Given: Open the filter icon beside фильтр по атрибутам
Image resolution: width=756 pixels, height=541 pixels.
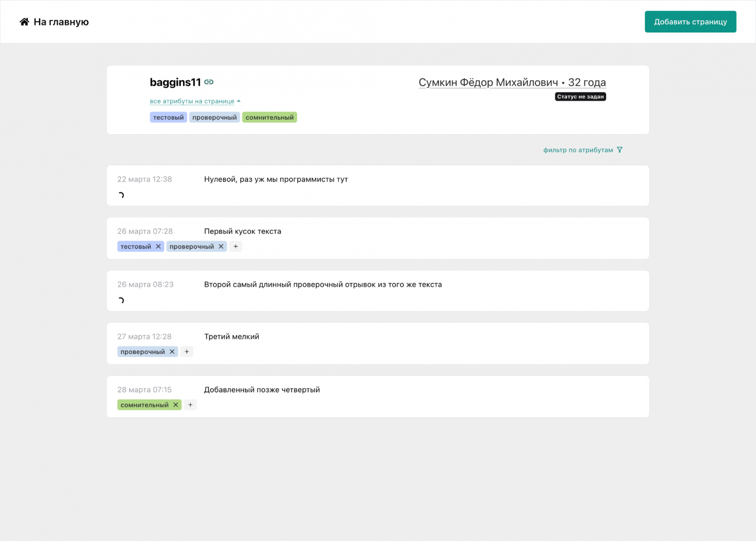Looking at the screenshot, I should pos(620,150).
